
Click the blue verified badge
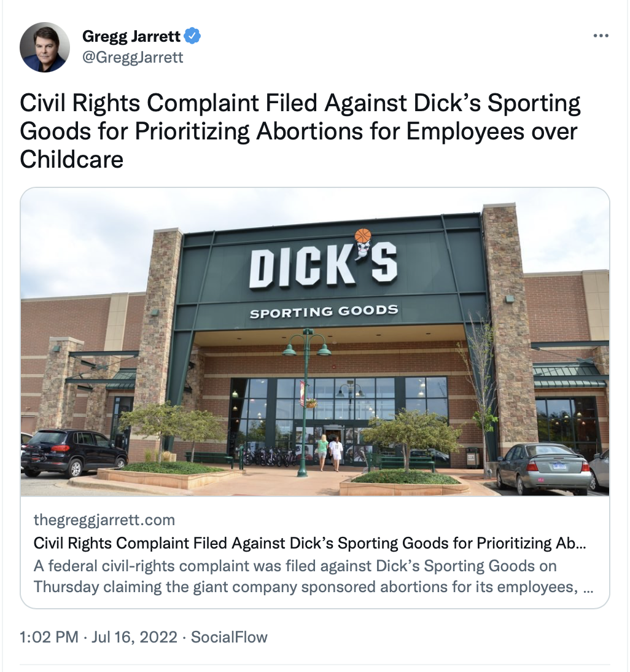point(192,36)
